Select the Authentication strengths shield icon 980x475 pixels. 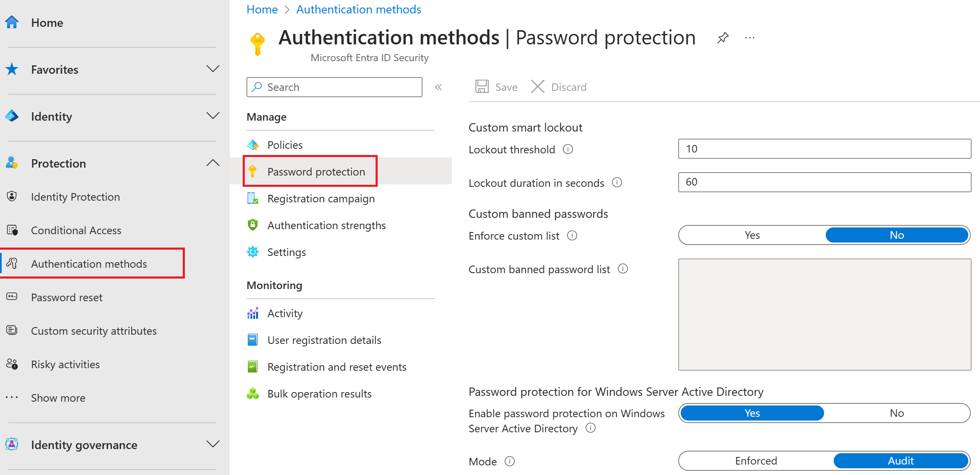[252, 225]
